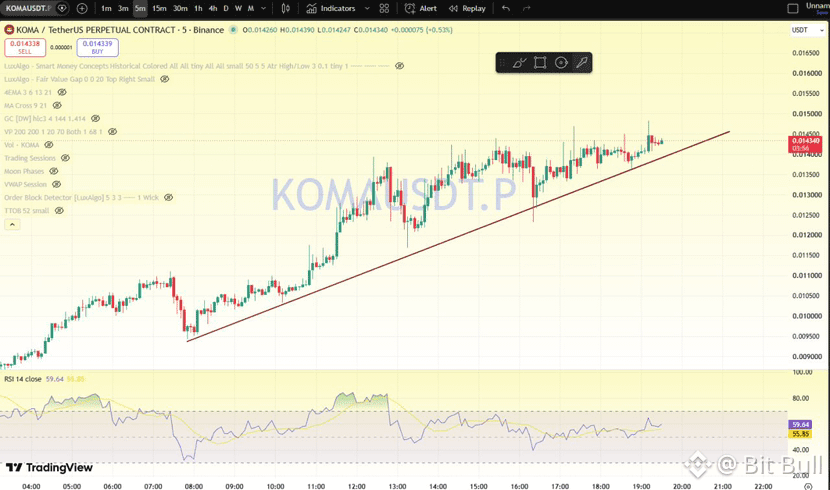Image resolution: width=830 pixels, height=490 pixels.
Task: Open the USDT currency dropdown
Action: click(807, 30)
